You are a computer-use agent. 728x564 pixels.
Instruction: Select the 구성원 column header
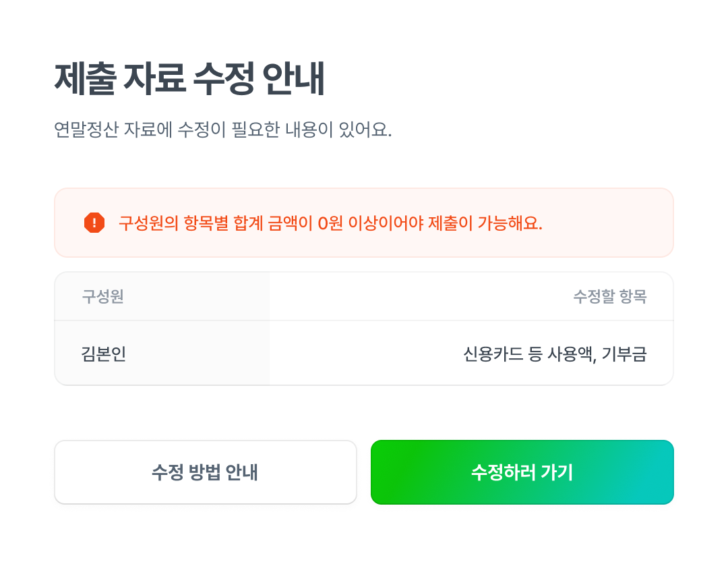click(x=103, y=297)
